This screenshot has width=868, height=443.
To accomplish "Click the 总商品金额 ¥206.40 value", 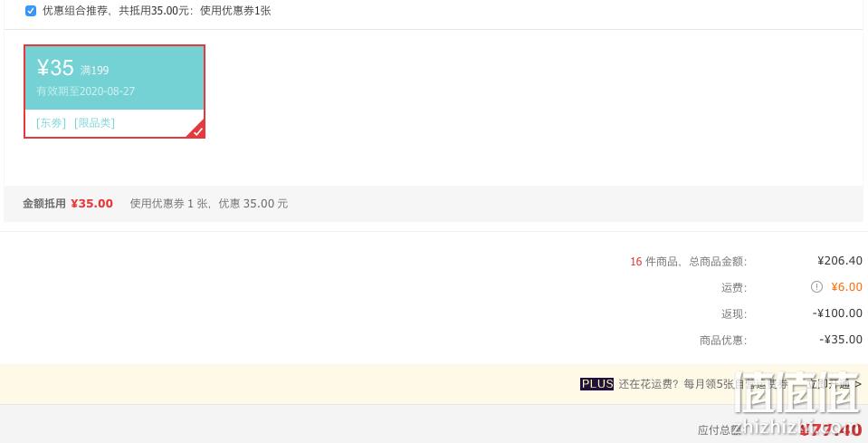I will pyautogui.click(x=840, y=261).
